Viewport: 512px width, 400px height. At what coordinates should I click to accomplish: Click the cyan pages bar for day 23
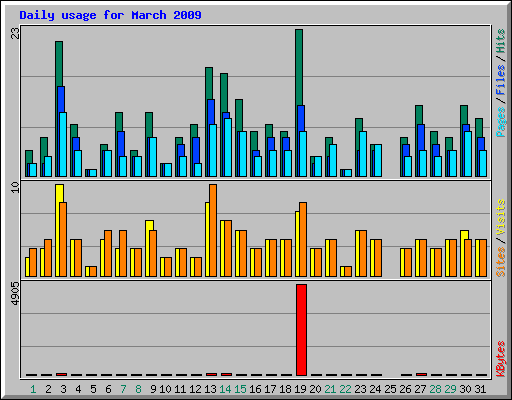pyautogui.click(x=363, y=154)
